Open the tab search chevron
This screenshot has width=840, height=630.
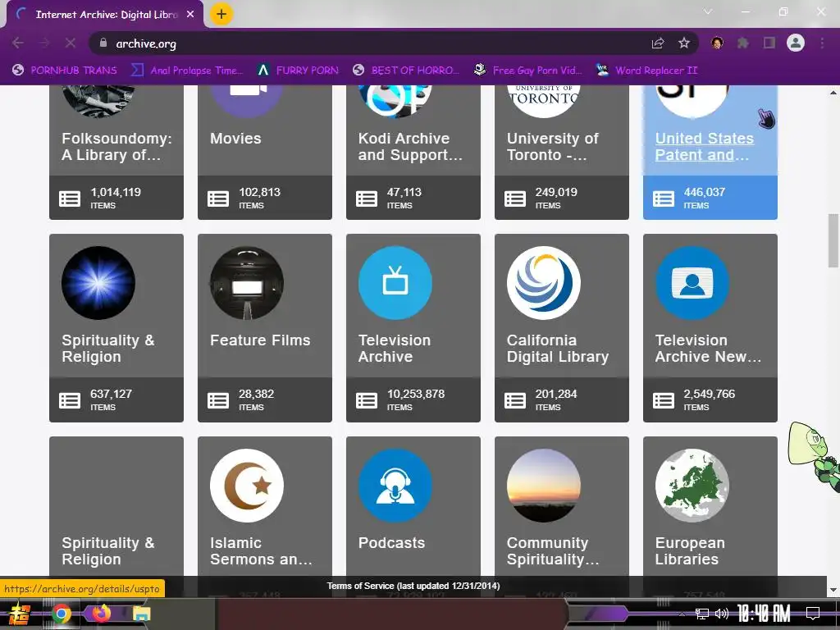[708, 11]
